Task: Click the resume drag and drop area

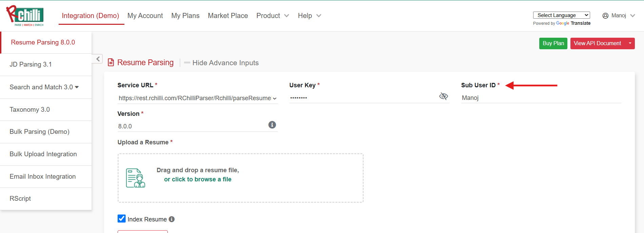Action: pos(241,178)
